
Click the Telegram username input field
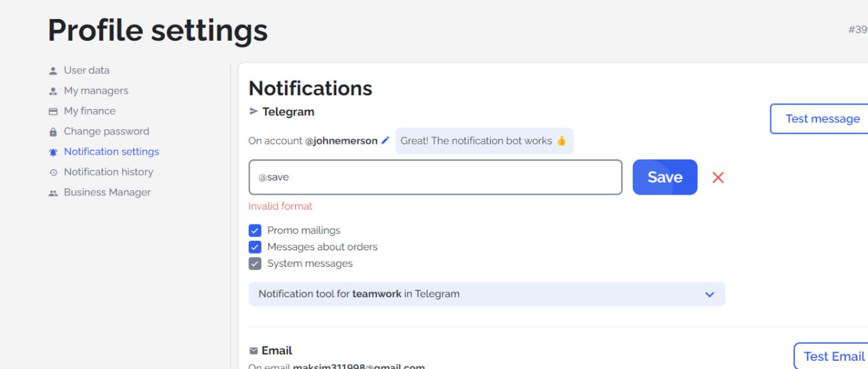pyautogui.click(x=435, y=177)
